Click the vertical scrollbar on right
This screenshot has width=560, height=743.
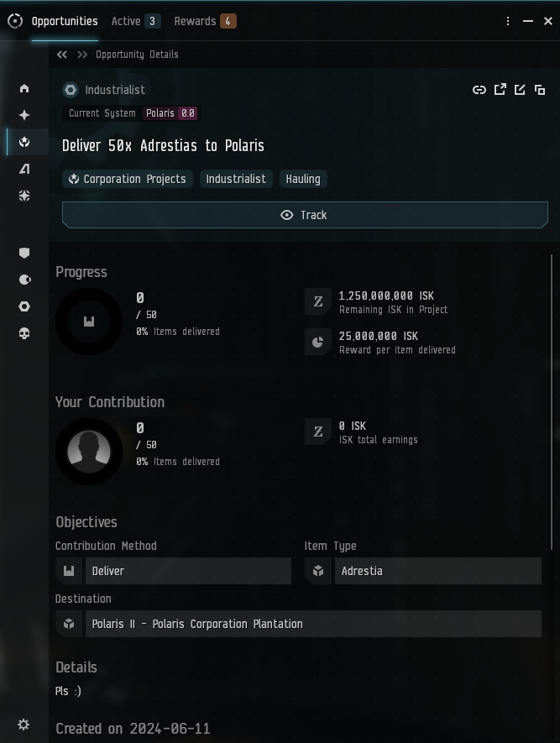tap(552, 402)
